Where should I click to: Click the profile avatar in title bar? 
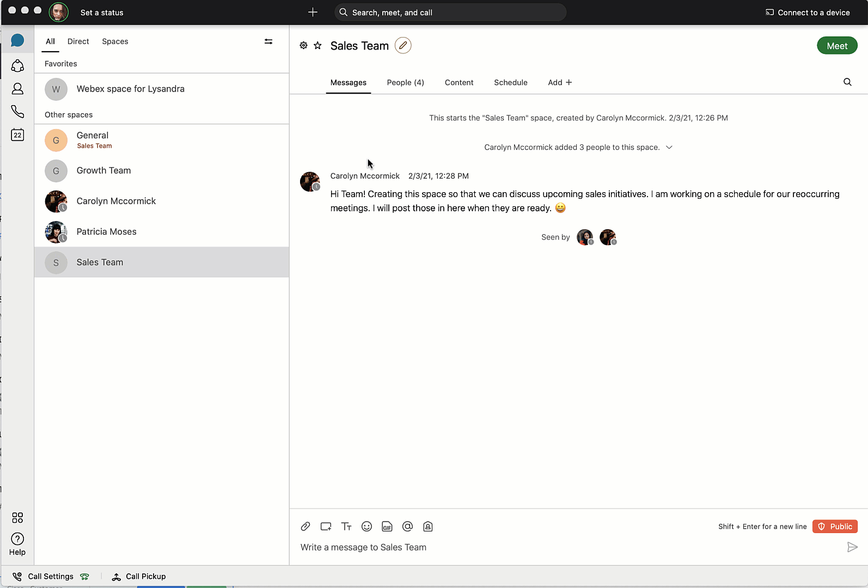[x=59, y=12]
